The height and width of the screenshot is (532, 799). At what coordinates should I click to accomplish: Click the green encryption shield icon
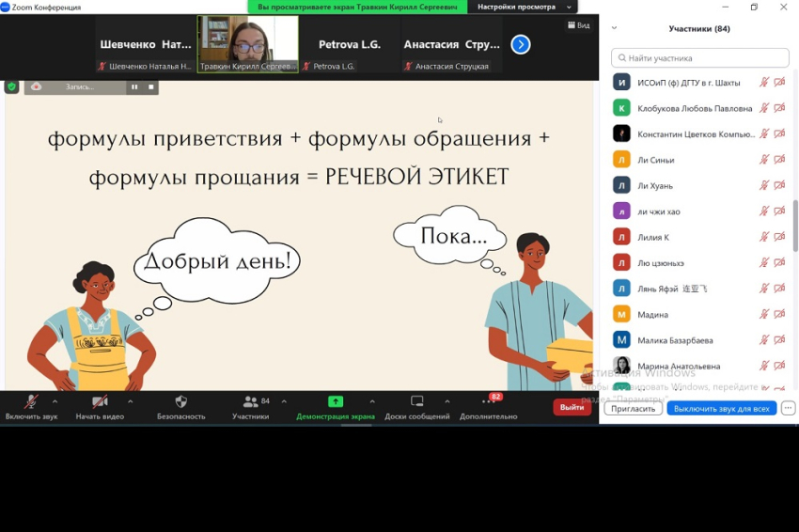pos(11,86)
